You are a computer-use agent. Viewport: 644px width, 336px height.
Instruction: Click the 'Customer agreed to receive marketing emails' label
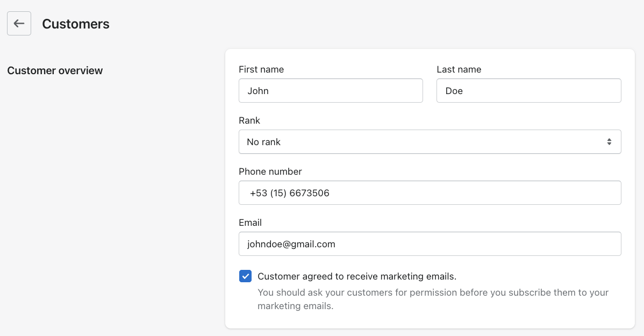point(356,276)
